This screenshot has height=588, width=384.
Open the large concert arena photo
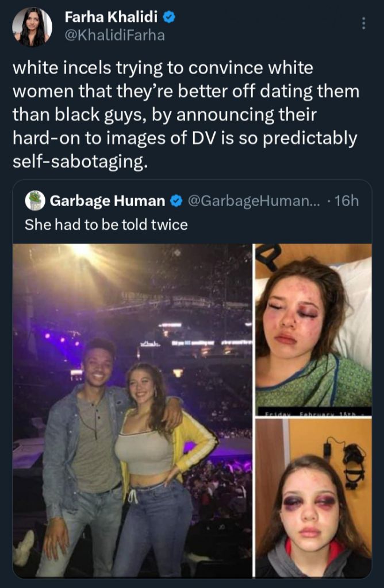coord(132,410)
